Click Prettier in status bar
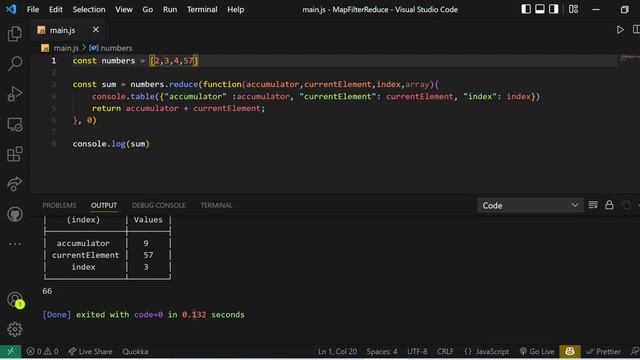This screenshot has width=640, height=360. pos(603,351)
